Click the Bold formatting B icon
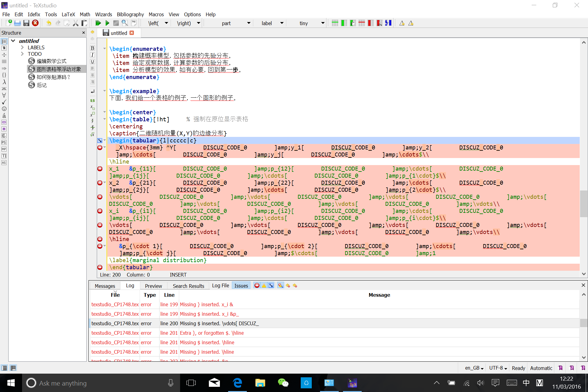This screenshot has width=588, height=392. 92,48
